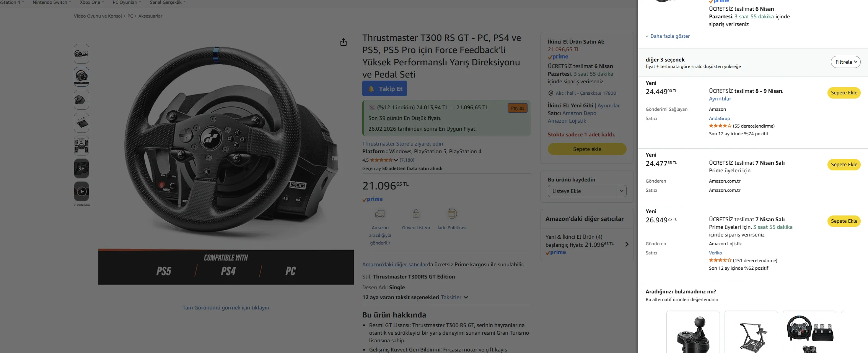Screen dimensions: 868x353
Task: Open the Veriko seller link
Action: click(x=715, y=253)
